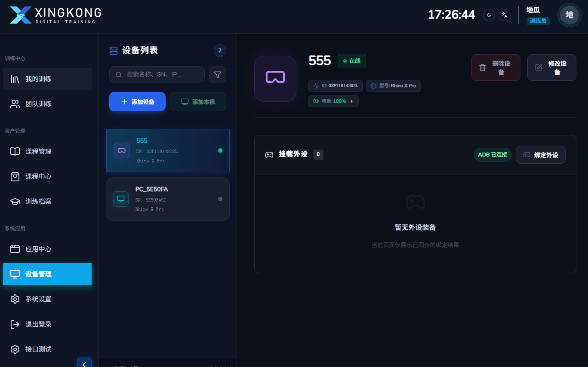Click the gamepad icon beside 挂载外设
Screen dimensions: 588x367
[269, 155]
